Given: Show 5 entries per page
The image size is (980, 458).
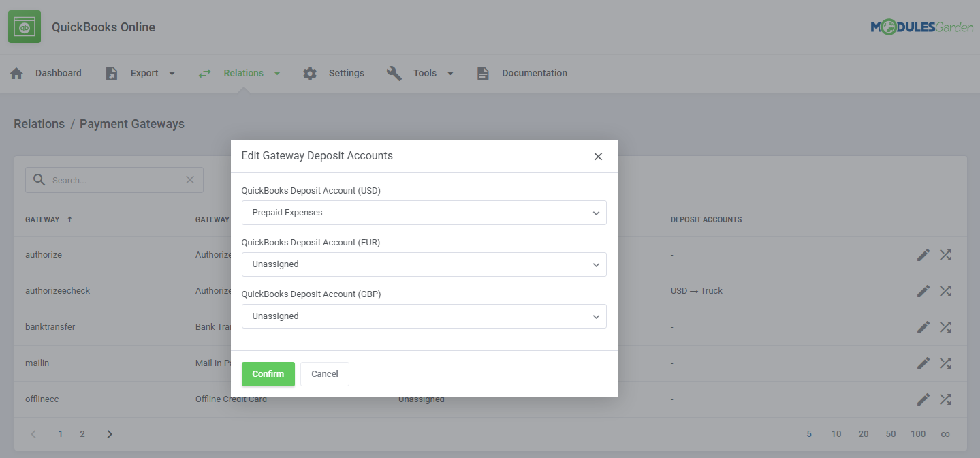Looking at the screenshot, I should (x=809, y=434).
